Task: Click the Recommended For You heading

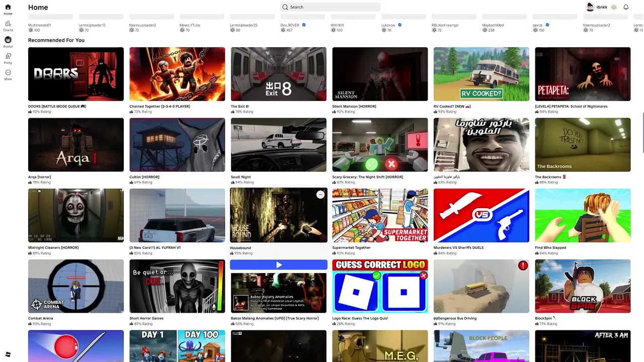Action: click(56, 40)
